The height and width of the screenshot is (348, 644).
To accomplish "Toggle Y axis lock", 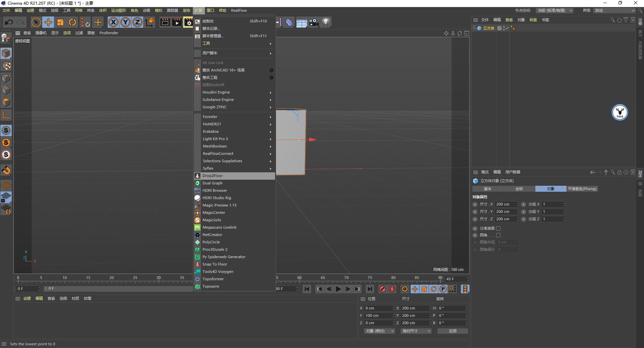I will coord(125,22).
